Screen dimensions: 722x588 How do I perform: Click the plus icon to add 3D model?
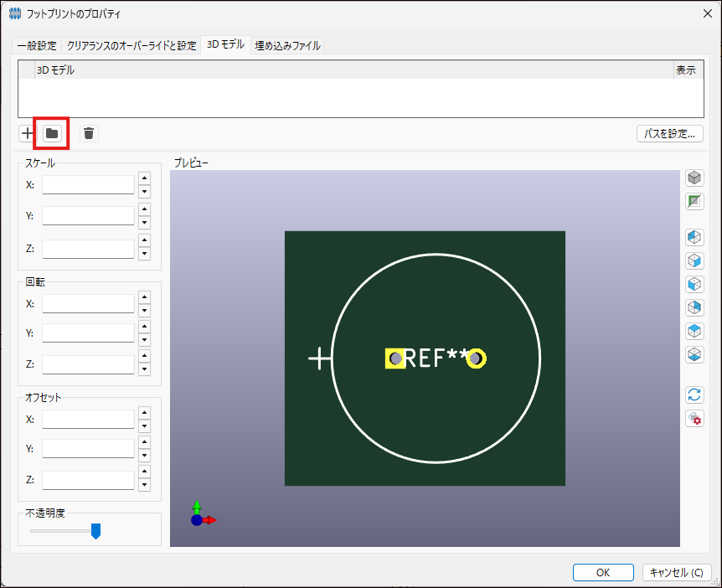click(x=28, y=133)
